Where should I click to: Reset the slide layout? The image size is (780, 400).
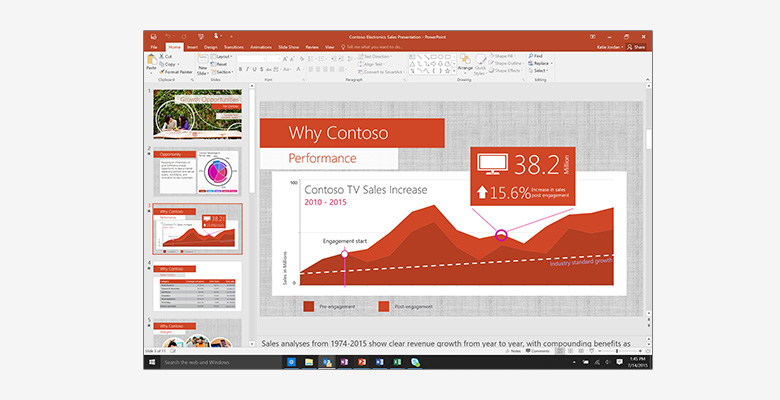click(x=219, y=64)
